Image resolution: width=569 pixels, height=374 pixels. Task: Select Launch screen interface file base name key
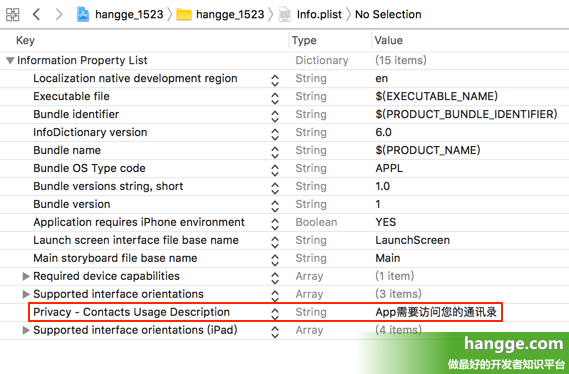136,240
